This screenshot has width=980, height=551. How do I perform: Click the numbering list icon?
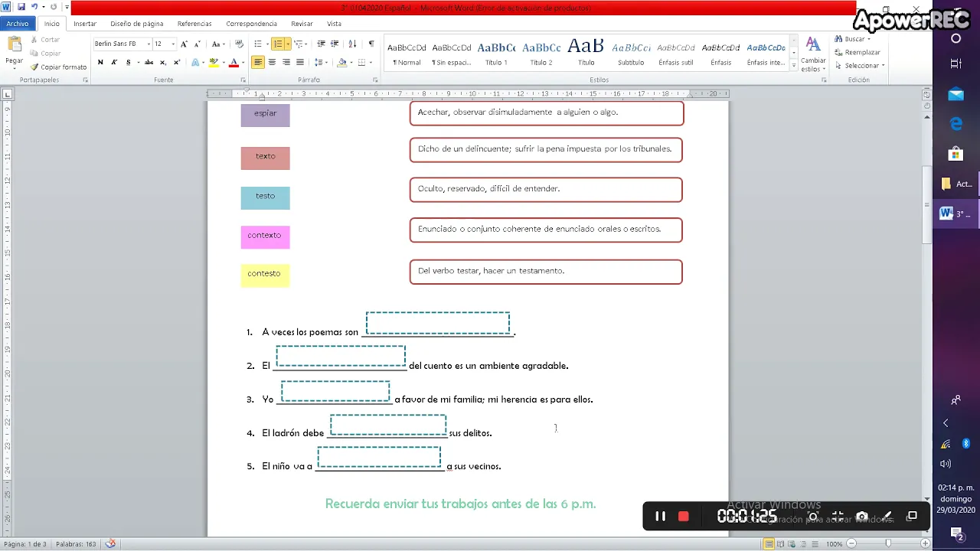278,44
